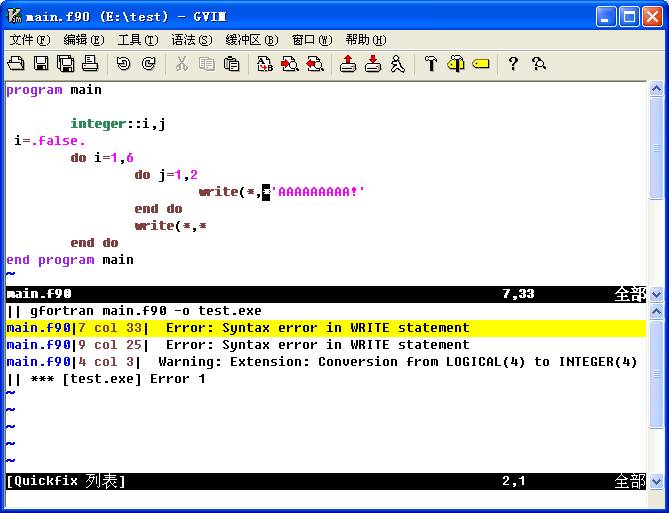Click the [Quickfix 列表] status line
Viewport: 669px width, 513px height.
(x=326, y=481)
